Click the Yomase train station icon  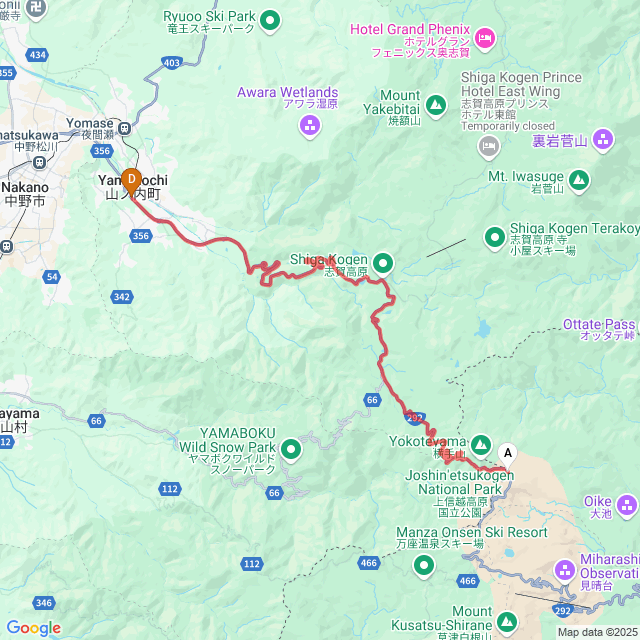click(x=124, y=129)
